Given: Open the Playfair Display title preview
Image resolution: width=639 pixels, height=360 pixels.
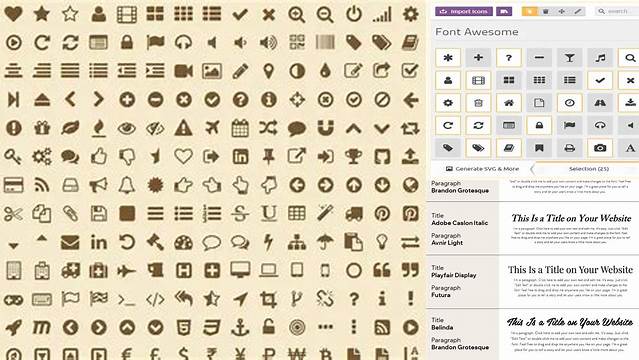Looking at the screenshot, I should click(x=570, y=269).
